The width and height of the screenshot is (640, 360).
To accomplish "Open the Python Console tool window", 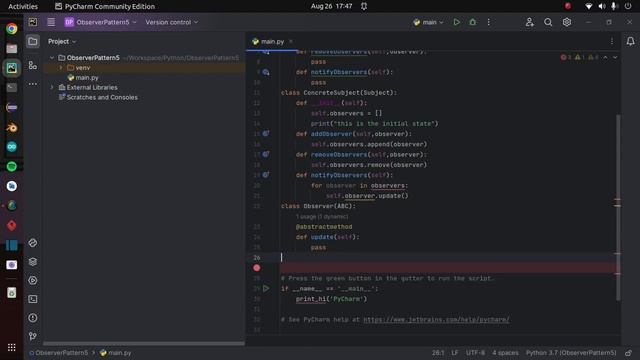I will [33, 243].
